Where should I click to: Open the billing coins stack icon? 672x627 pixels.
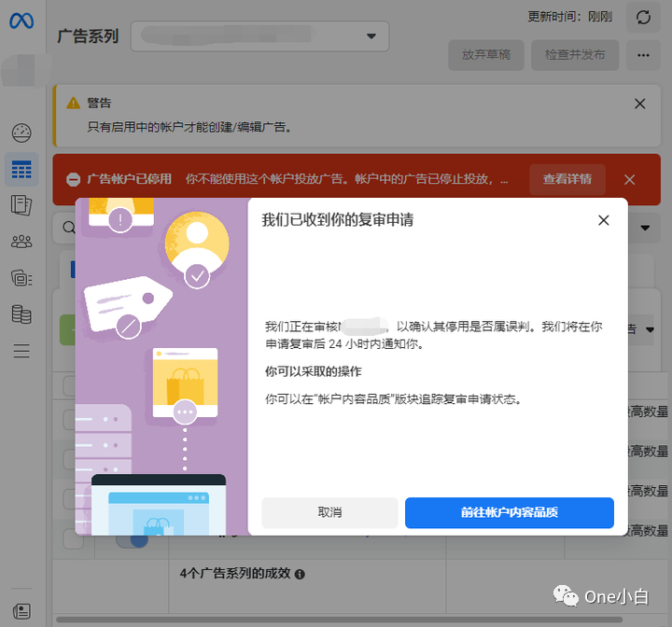click(x=21, y=314)
